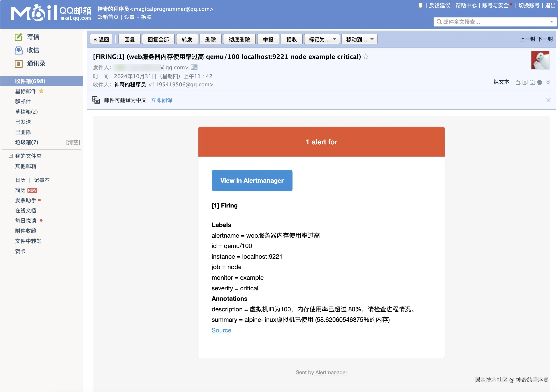
Task: Open email in new window icon
Action: tap(518, 82)
